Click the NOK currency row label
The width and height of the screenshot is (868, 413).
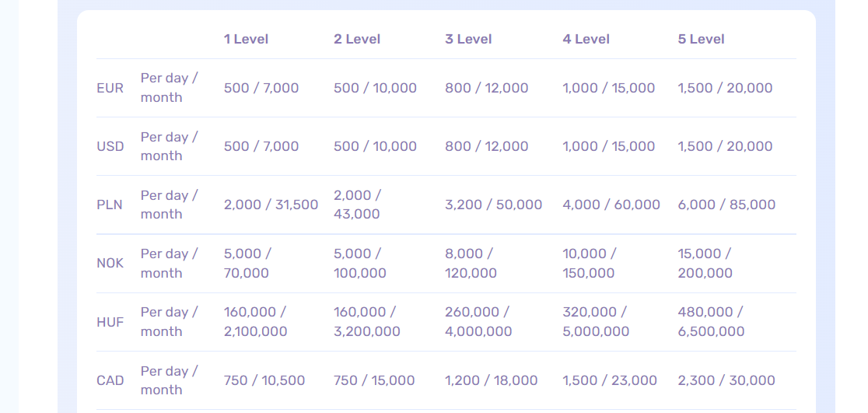coord(110,263)
